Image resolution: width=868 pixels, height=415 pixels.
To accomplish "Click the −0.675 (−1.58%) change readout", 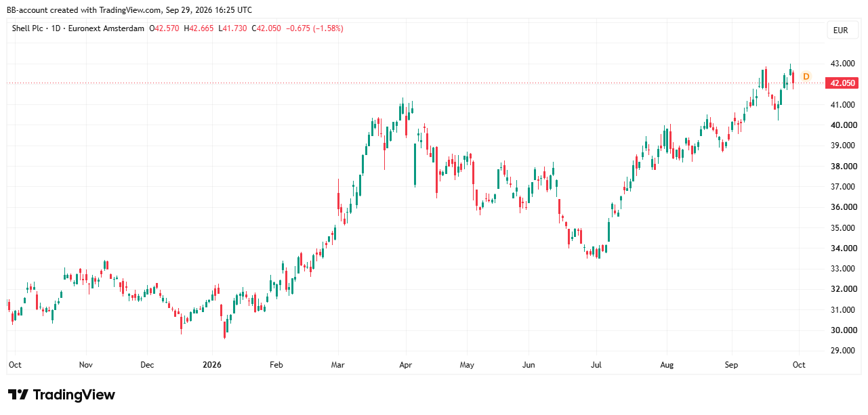I will coord(314,28).
